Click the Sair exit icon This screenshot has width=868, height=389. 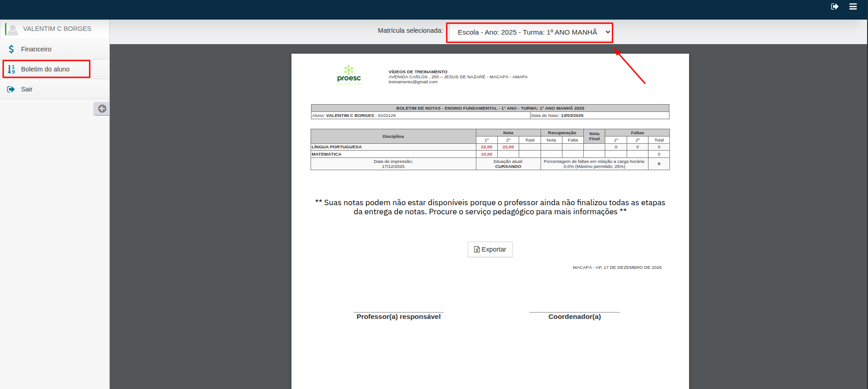pos(11,89)
